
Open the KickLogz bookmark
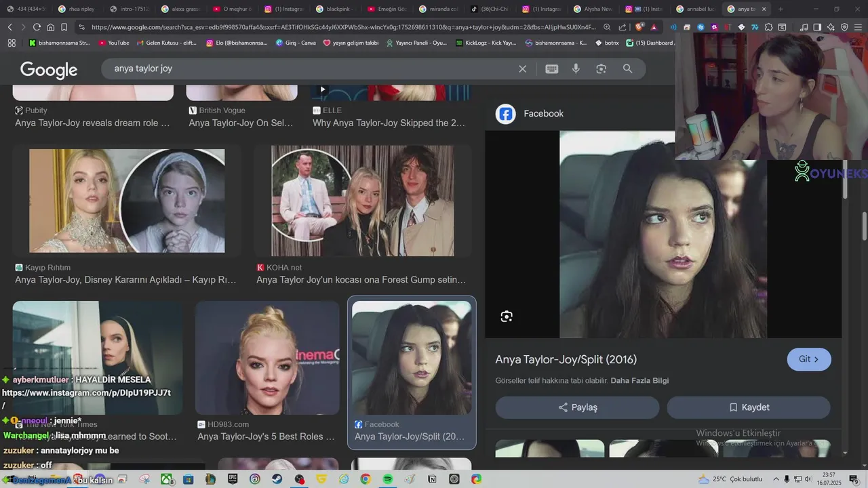click(486, 43)
